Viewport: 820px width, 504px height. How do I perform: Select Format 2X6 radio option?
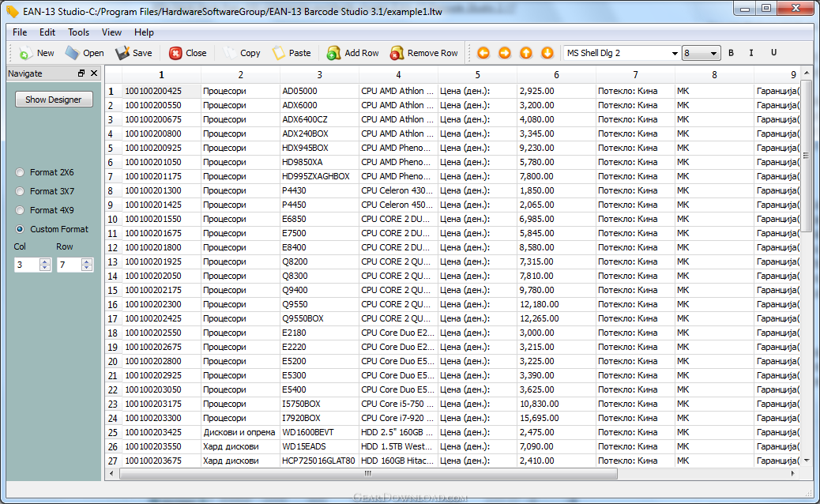[20, 172]
